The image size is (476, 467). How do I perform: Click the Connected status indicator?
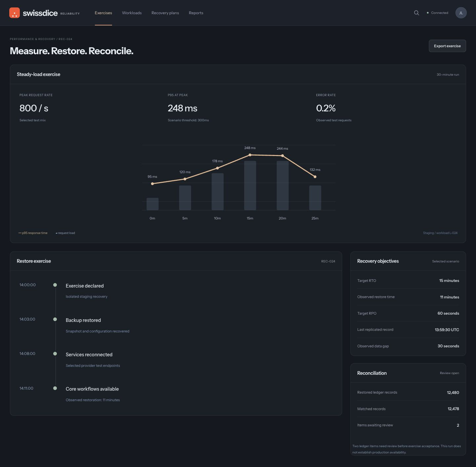coord(437,13)
